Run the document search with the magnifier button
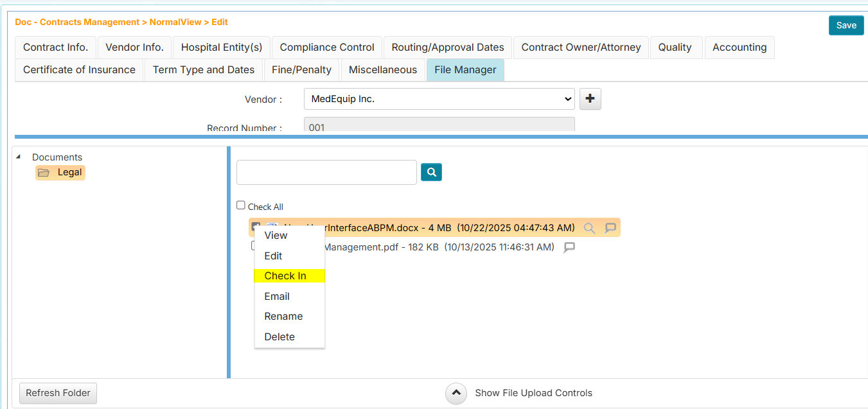 431,172
